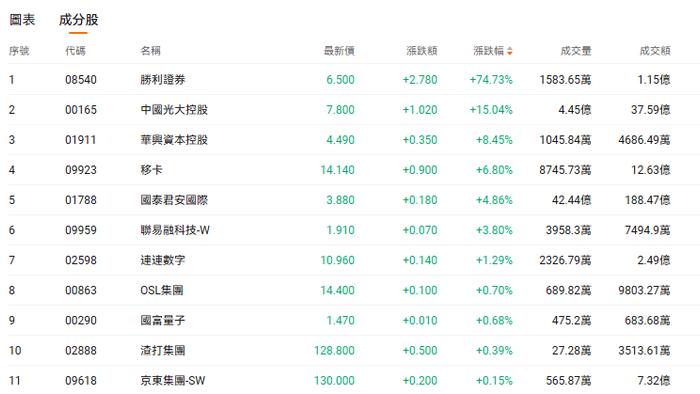700x394 pixels.
Task: Sort by the 漲跌幅 arrow icon
Action: (509, 51)
